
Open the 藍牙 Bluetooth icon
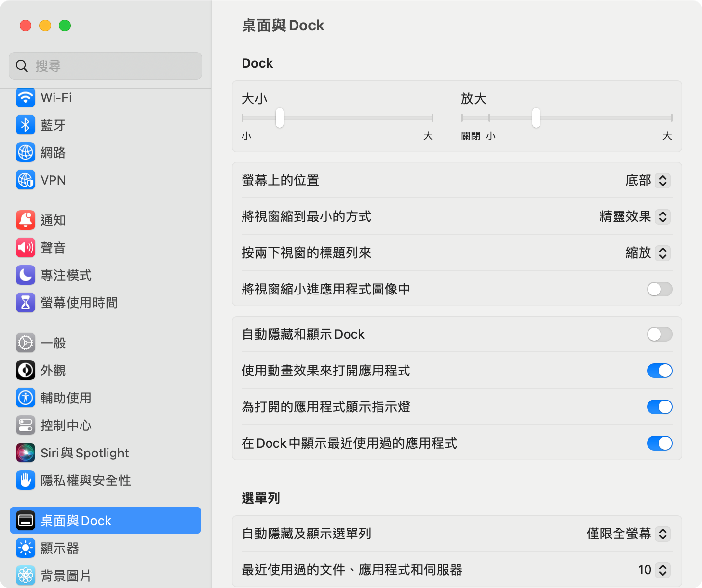[x=26, y=125]
